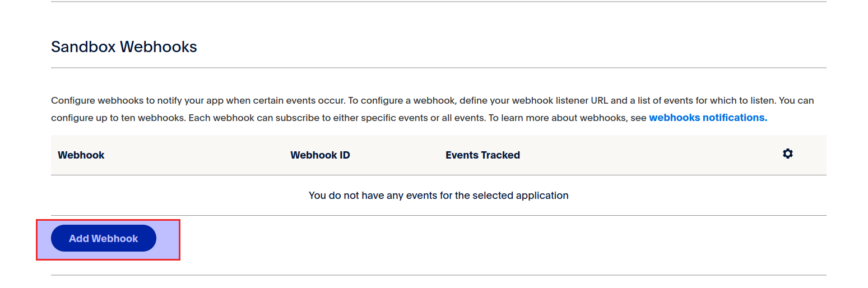Click the Add Webhook button
868x288 pixels.
click(103, 238)
